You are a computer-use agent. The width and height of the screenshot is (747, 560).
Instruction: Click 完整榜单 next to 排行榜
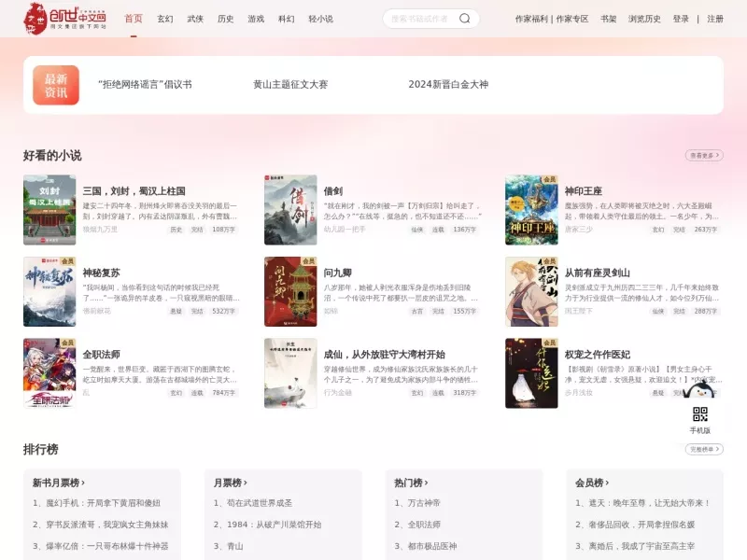pos(704,449)
